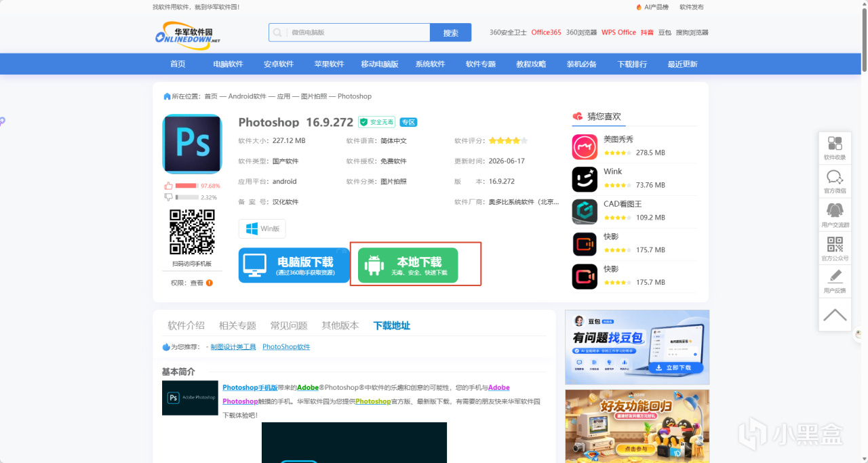
Task: Click the Android软件 breadcrumb link
Action: click(x=247, y=96)
